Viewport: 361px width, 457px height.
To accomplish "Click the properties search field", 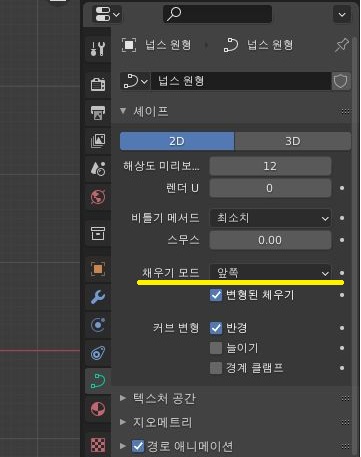I will pyautogui.click(x=217, y=14).
